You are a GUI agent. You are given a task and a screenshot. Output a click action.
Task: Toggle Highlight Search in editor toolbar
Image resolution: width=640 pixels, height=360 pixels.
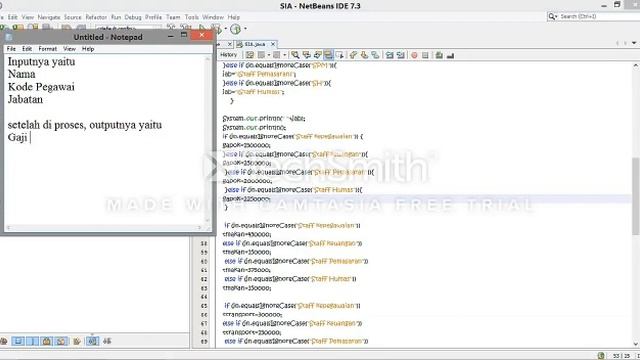tap(328, 55)
